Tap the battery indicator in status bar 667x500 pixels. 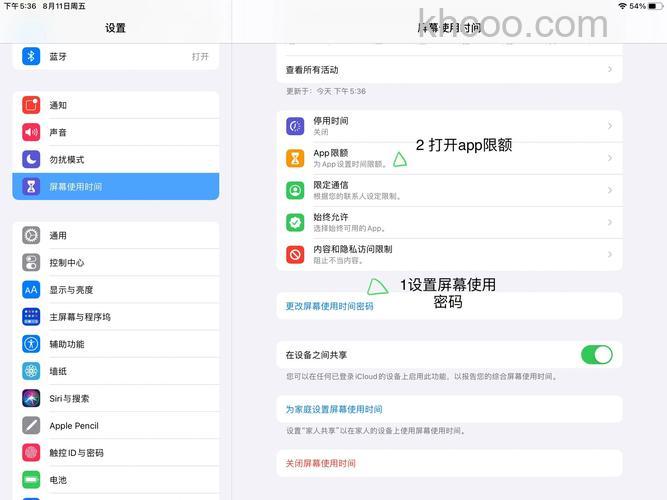655,6
